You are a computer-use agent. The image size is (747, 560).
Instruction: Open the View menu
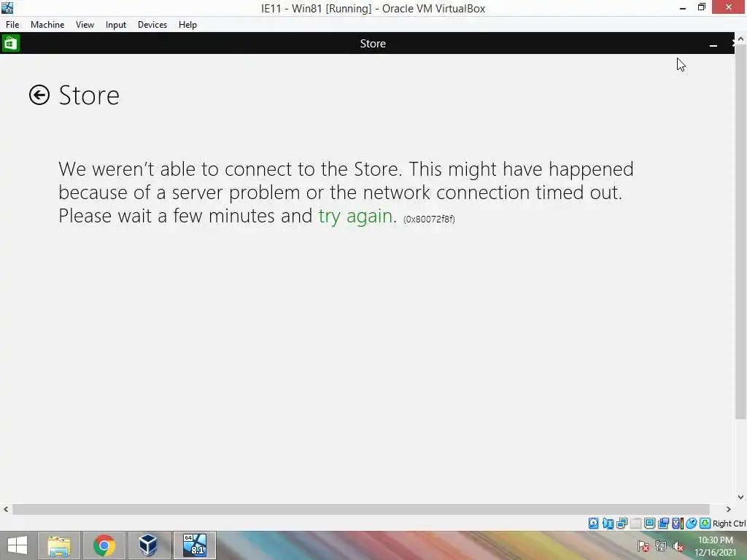coord(85,25)
